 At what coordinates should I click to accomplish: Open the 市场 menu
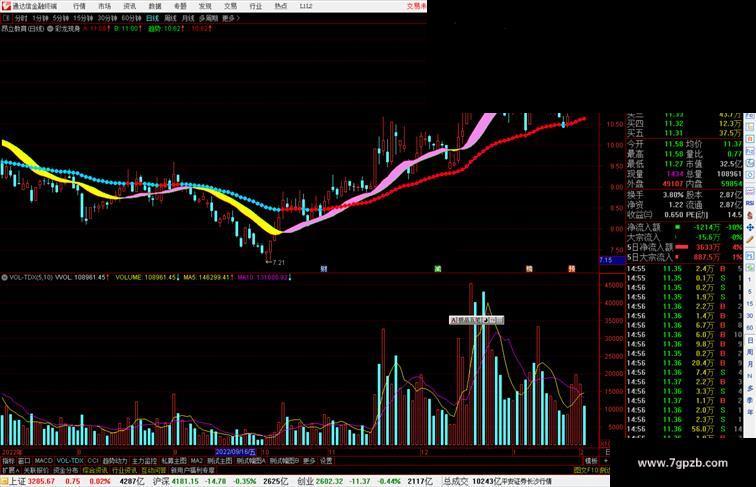[x=104, y=6]
